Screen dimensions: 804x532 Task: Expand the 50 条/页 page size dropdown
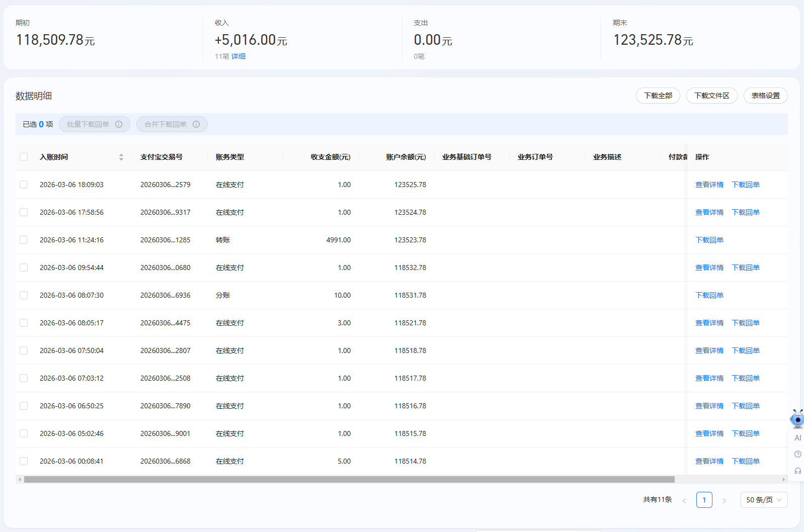(764, 500)
